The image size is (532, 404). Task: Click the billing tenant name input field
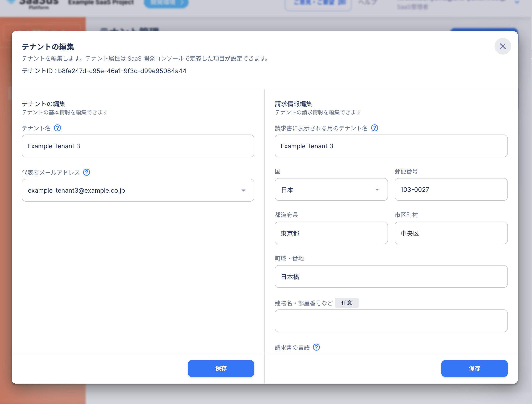coord(391,146)
